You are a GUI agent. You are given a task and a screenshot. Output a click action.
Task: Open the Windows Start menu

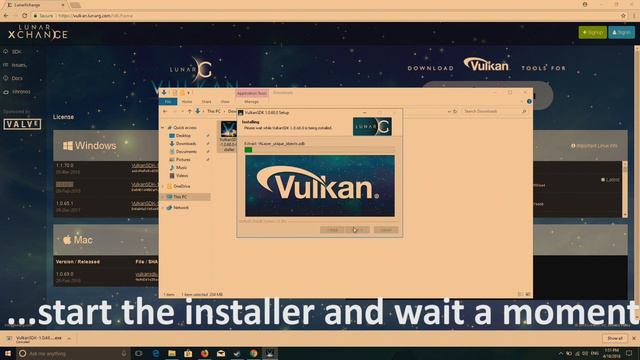pyautogui.click(x=8, y=353)
